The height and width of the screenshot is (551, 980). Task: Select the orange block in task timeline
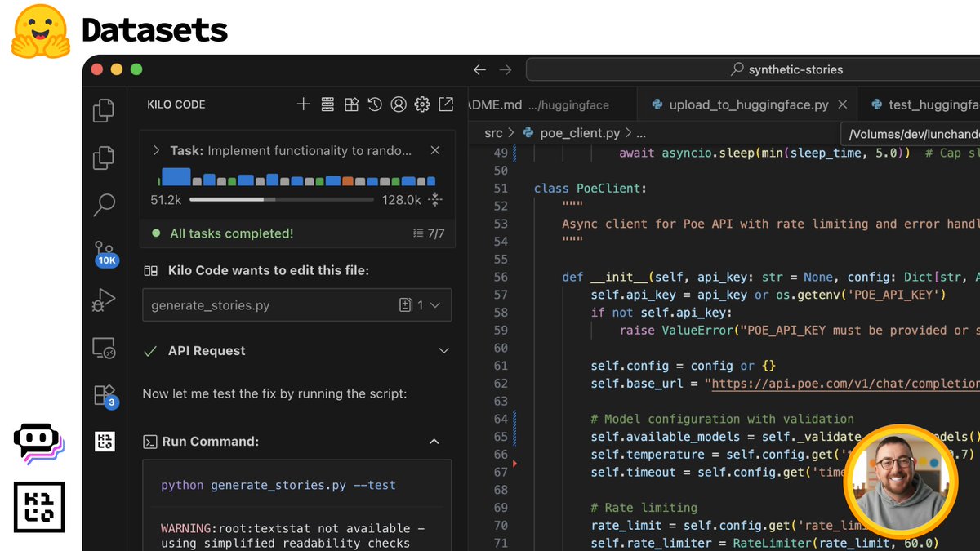tap(348, 180)
